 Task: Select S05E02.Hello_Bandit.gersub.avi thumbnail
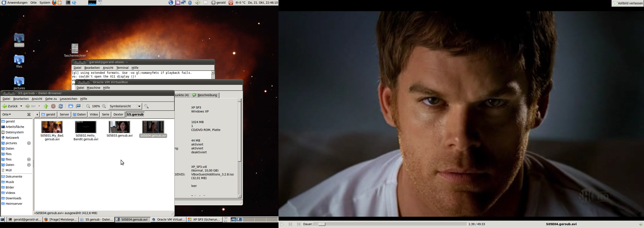[x=86, y=127]
